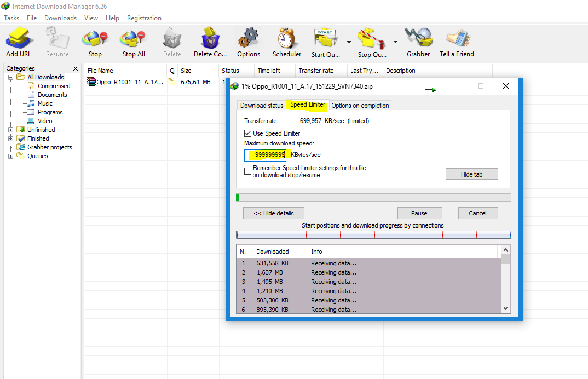Switch to Options on completion tab

point(360,106)
